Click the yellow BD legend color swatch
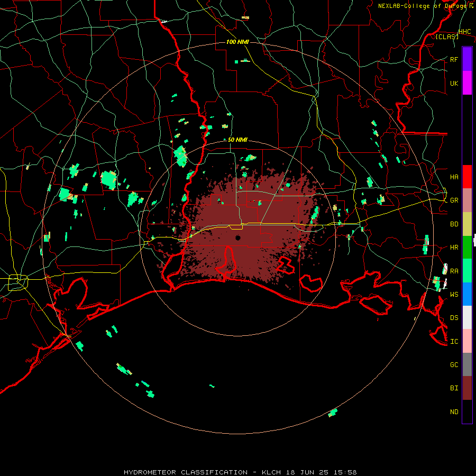The image size is (476, 476). click(467, 224)
